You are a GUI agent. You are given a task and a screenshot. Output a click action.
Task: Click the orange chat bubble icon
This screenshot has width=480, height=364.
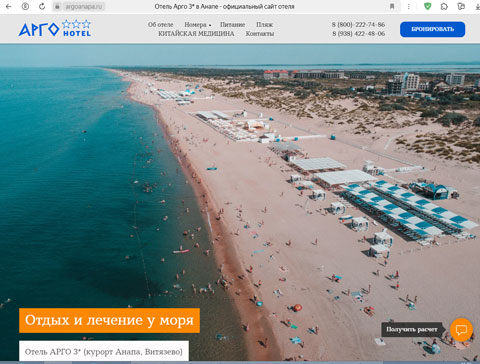(x=461, y=330)
